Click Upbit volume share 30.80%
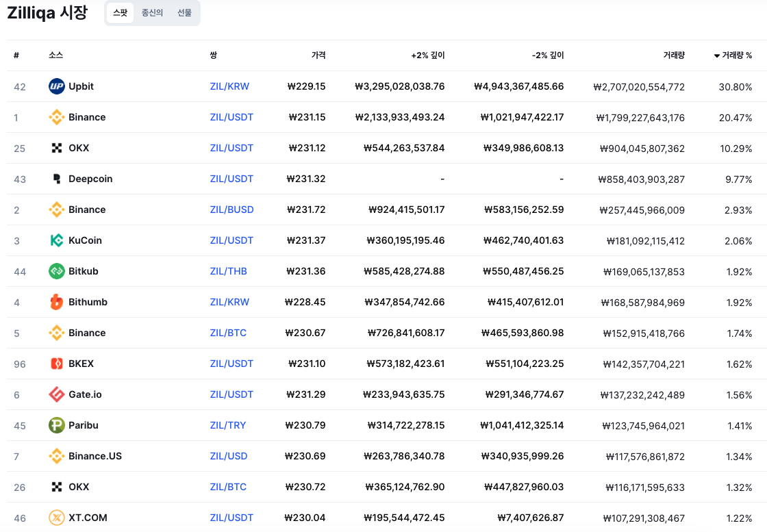Viewport: 767px width, 532px height. coord(735,87)
